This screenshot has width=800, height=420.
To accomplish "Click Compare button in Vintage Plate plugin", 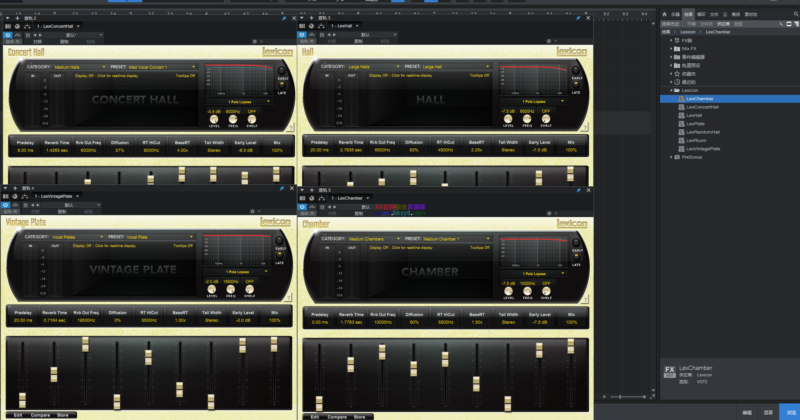I will [x=40, y=415].
